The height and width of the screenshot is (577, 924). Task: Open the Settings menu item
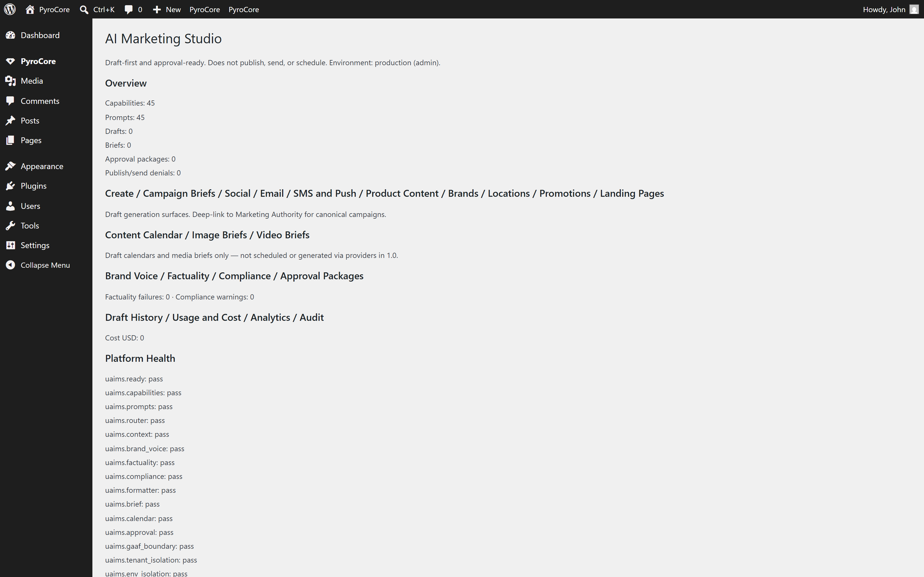(35, 245)
